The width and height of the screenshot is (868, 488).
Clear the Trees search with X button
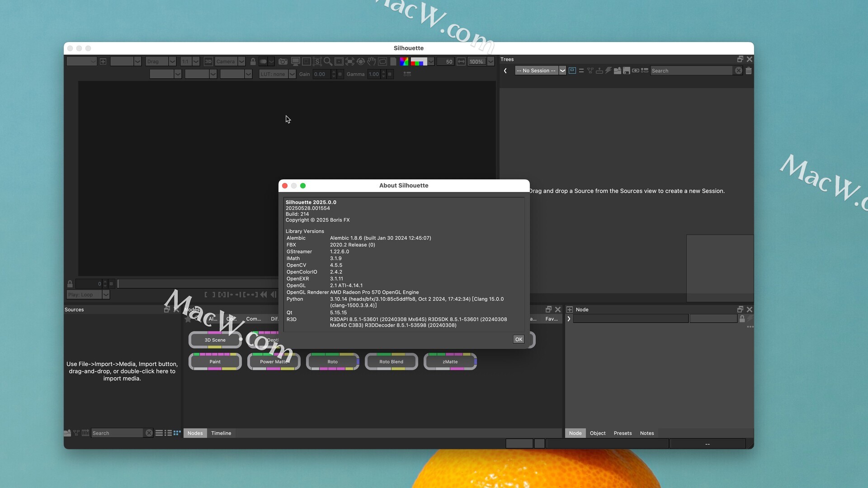[738, 70]
